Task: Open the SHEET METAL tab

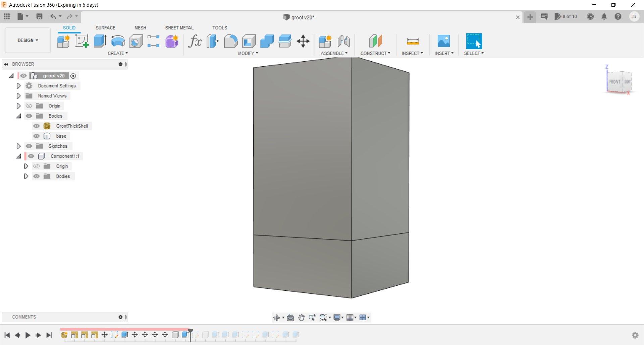Action: pyautogui.click(x=179, y=28)
